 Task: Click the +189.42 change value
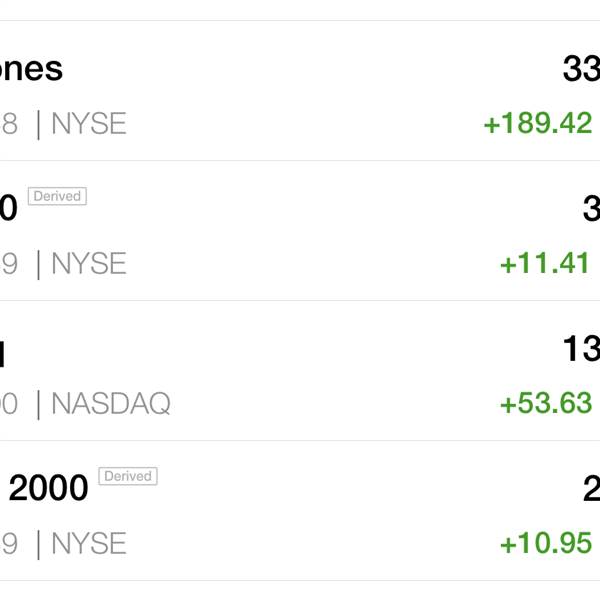pos(538,123)
